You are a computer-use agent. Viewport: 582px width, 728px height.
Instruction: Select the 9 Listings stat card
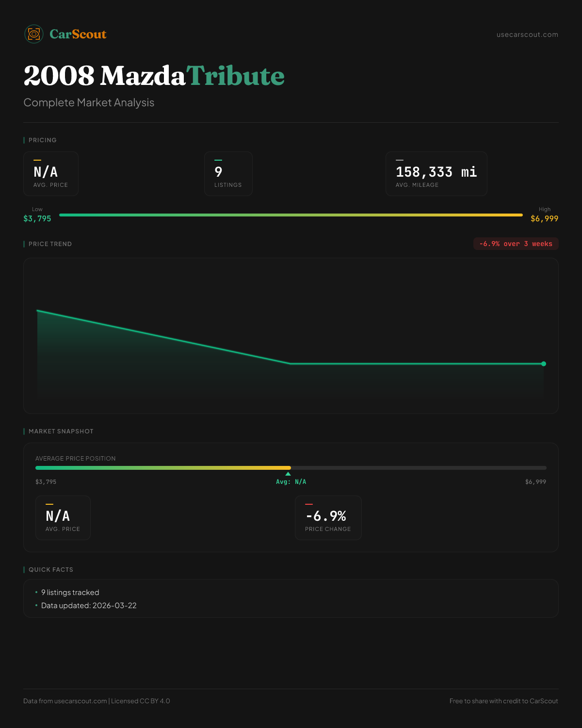coord(228,174)
